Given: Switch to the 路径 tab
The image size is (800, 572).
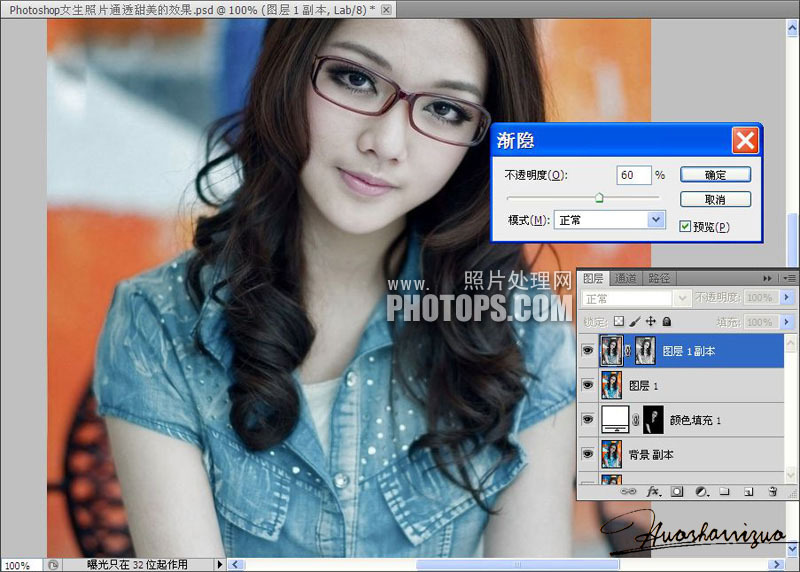Looking at the screenshot, I should pyautogui.click(x=659, y=278).
